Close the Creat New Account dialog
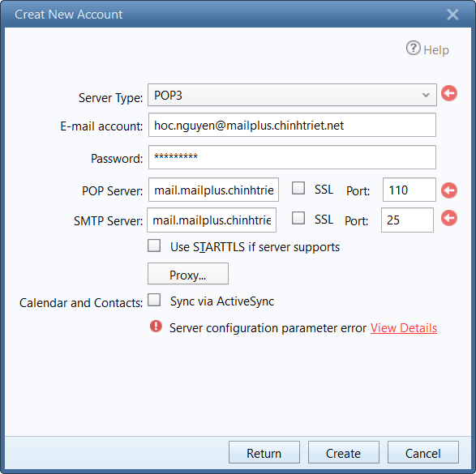The height and width of the screenshot is (474, 476). coord(452,15)
